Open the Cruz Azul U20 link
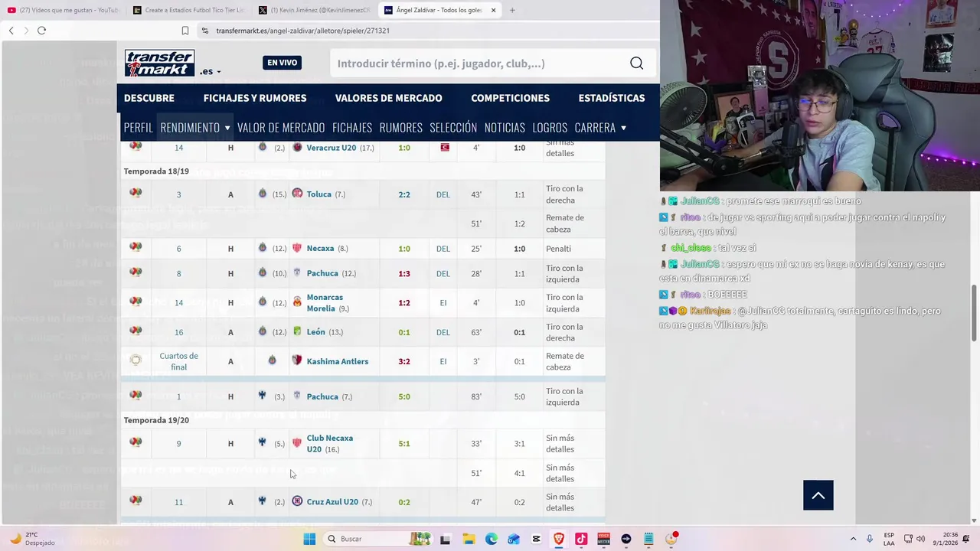Screen dimensions: 980x551 point(332,502)
